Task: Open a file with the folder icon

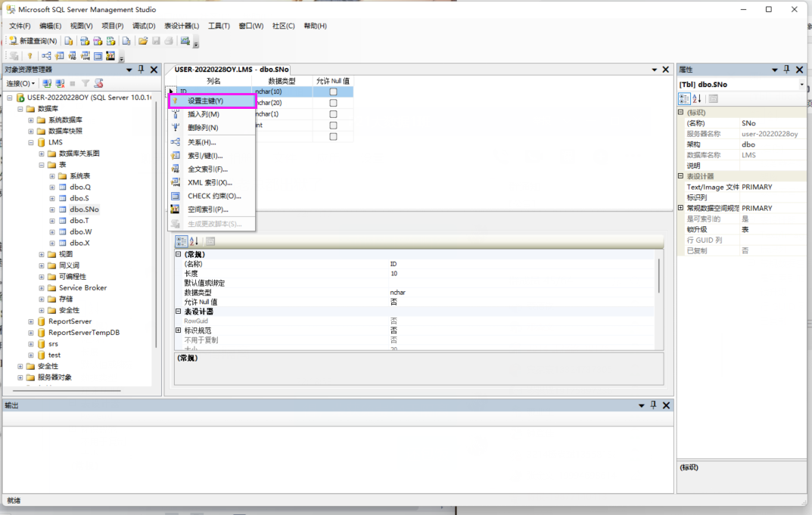Action: pyautogui.click(x=143, y=41)
